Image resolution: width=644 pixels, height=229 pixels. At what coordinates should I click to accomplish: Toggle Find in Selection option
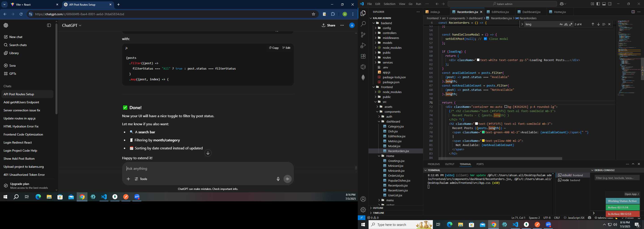click(x=604, y=24)
